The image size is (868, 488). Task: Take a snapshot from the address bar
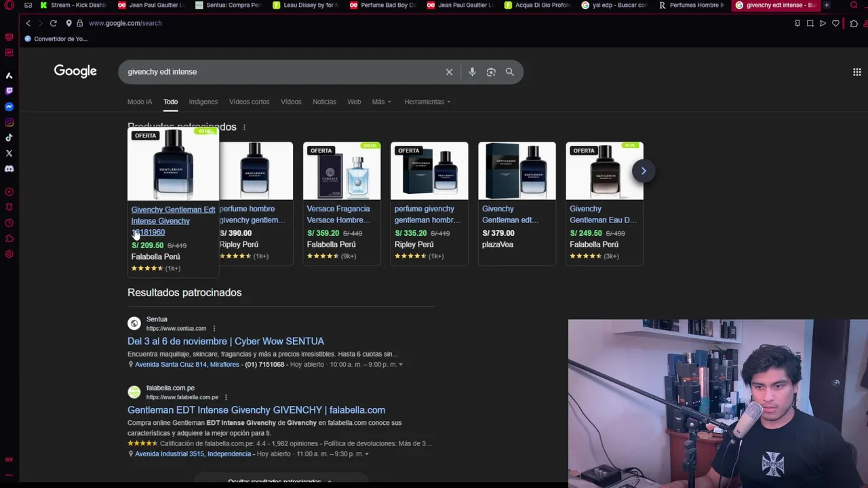coord(810,23)
